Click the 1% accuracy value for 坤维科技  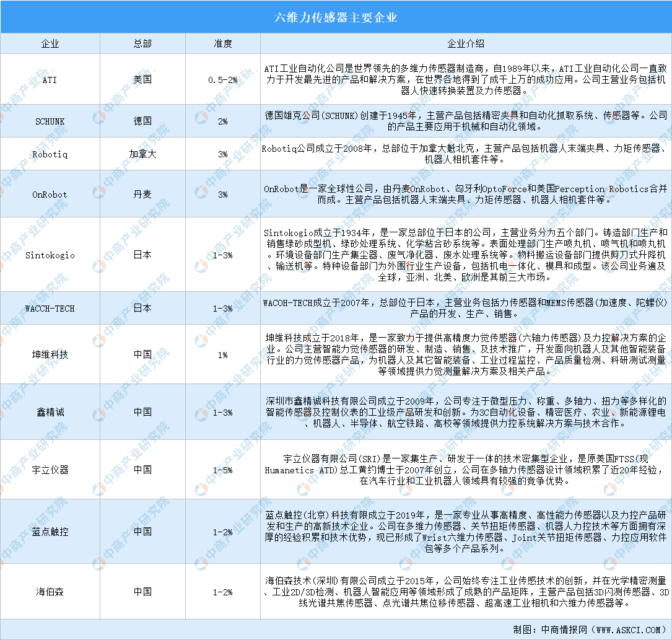pos(222,355)
